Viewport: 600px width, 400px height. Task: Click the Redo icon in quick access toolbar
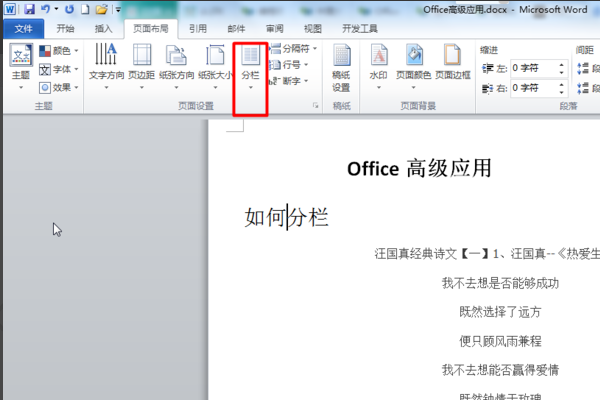click(x=69, y=9)
